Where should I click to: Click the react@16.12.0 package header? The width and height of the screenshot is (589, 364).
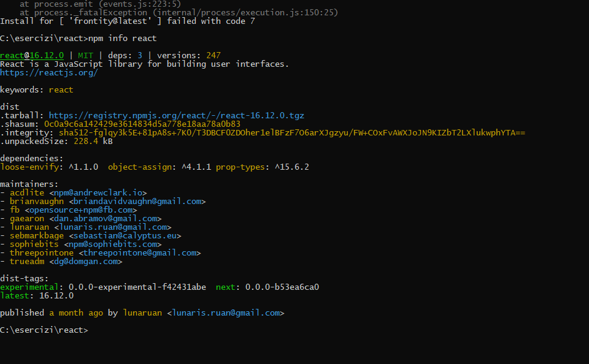32,55
